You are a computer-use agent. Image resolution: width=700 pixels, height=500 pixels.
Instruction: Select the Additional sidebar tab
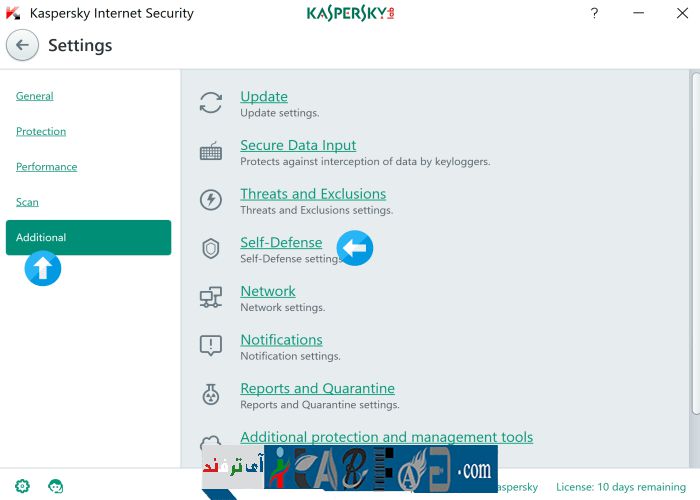coord(88,237)
